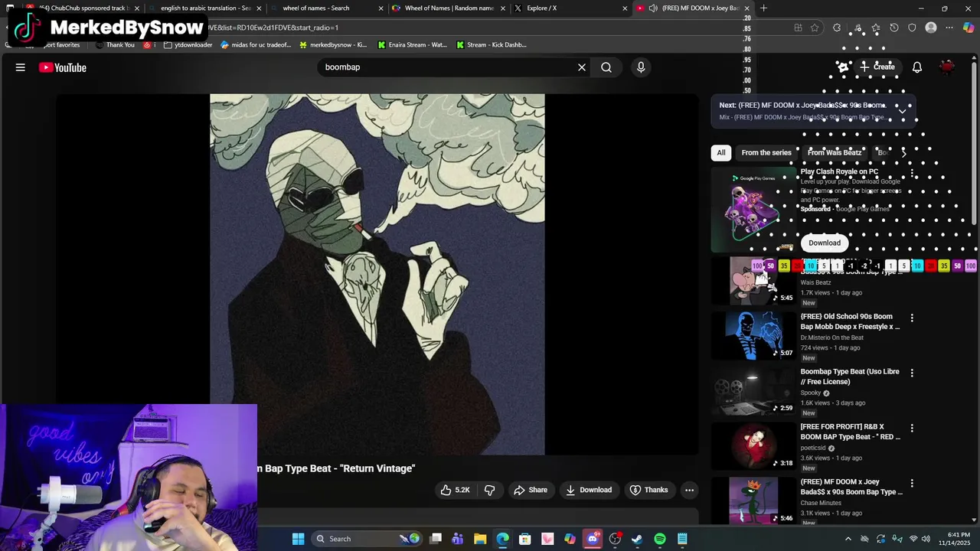Viewport: 980px width, 551px height.
Task: Open midas for uc tradeoff bookmark
Action: [256, 44]
